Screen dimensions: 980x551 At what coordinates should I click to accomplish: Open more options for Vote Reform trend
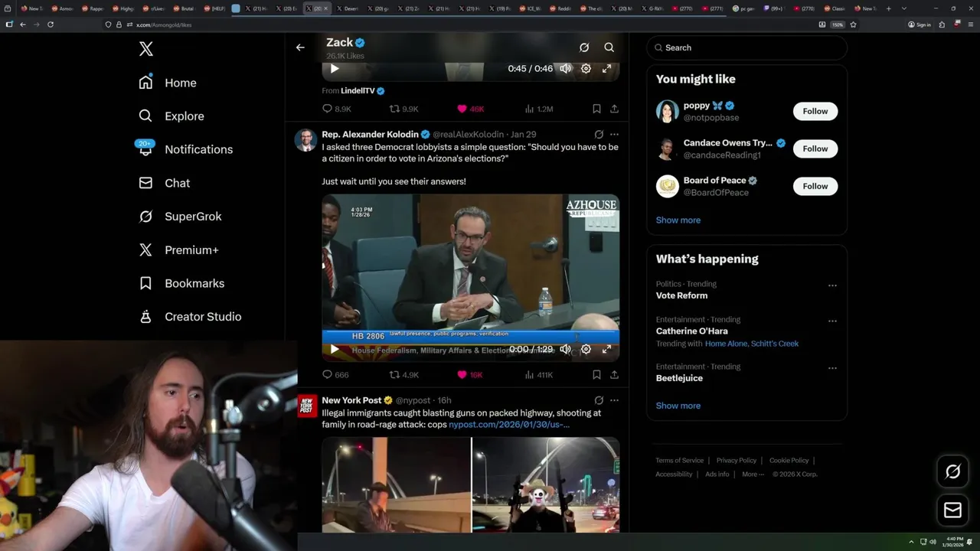click(832, 285)
